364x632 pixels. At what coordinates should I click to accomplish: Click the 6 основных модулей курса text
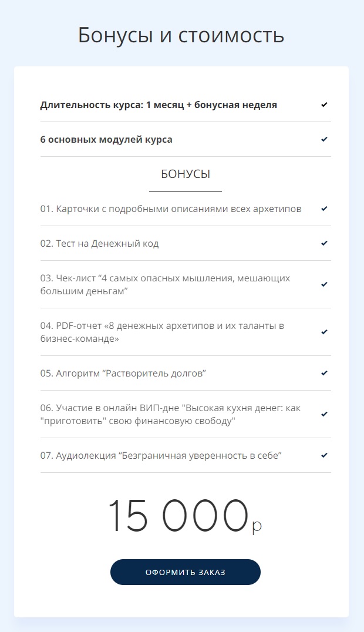coord(106,140)
